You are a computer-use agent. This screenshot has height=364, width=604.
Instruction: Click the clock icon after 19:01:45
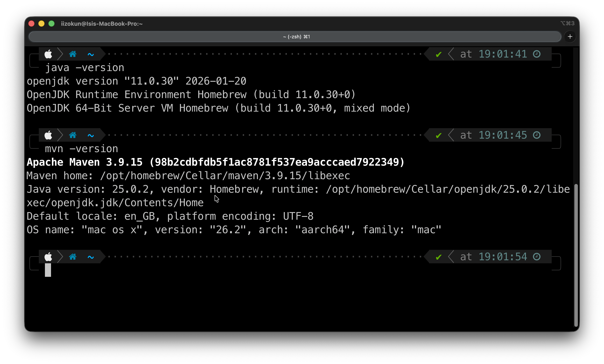(x=537, y=135)
